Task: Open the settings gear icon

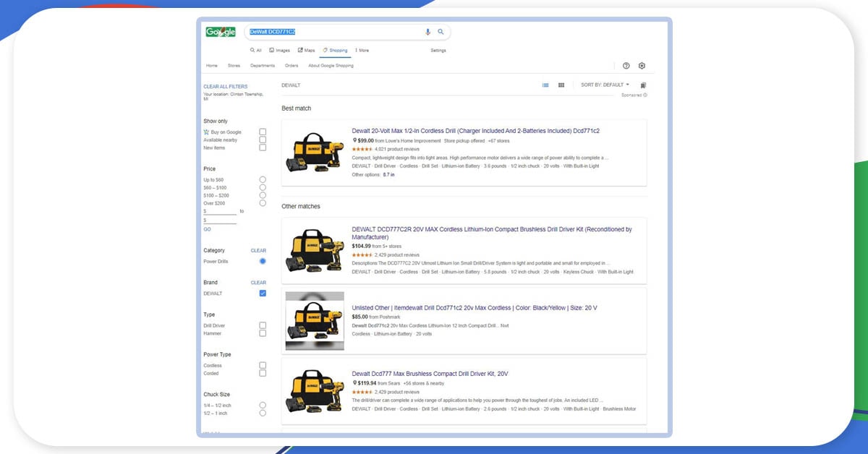Action: (642, 66)
